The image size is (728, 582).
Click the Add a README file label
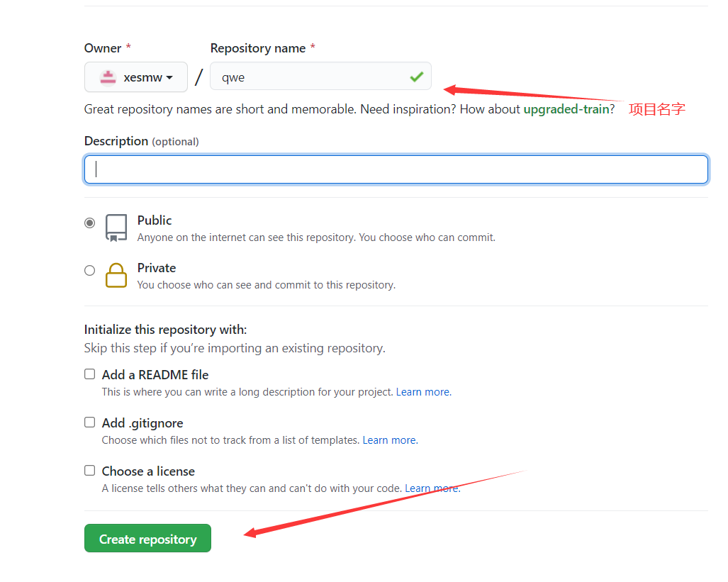(155, 375)
